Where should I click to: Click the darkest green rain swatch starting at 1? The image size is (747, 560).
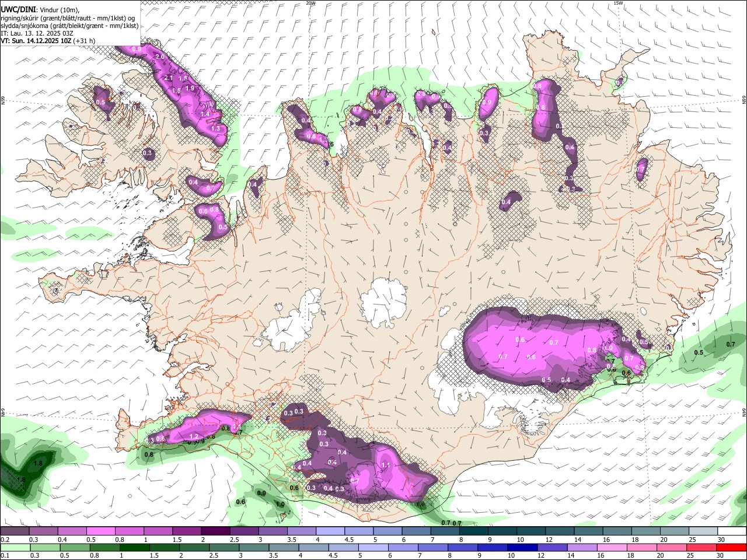(134, 548)
